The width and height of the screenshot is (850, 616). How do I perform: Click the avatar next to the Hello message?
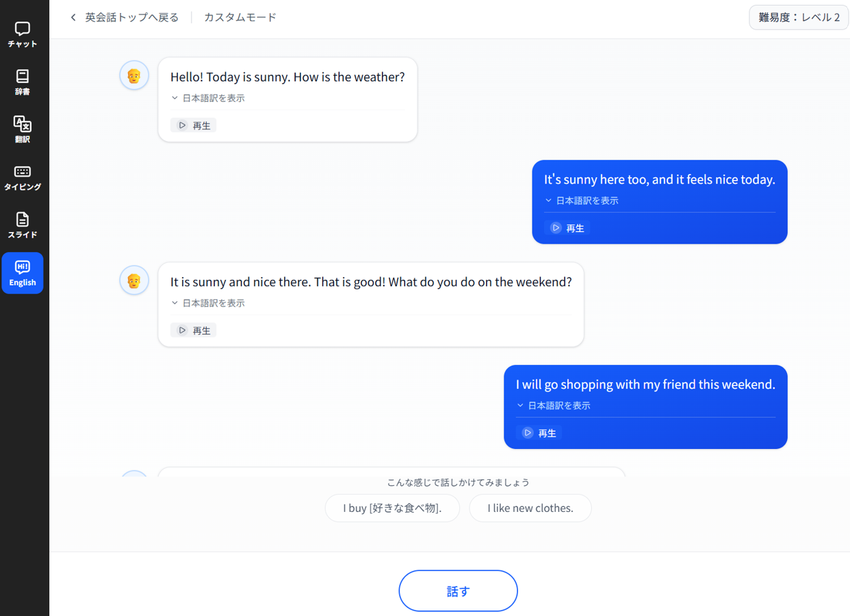click(x=134, y=75)
